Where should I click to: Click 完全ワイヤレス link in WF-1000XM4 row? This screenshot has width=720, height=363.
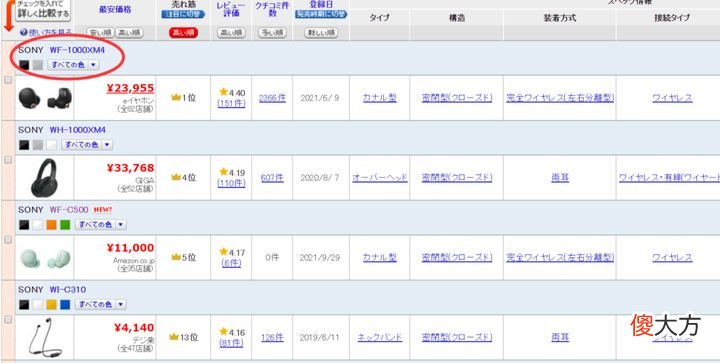tap(560, 98)
